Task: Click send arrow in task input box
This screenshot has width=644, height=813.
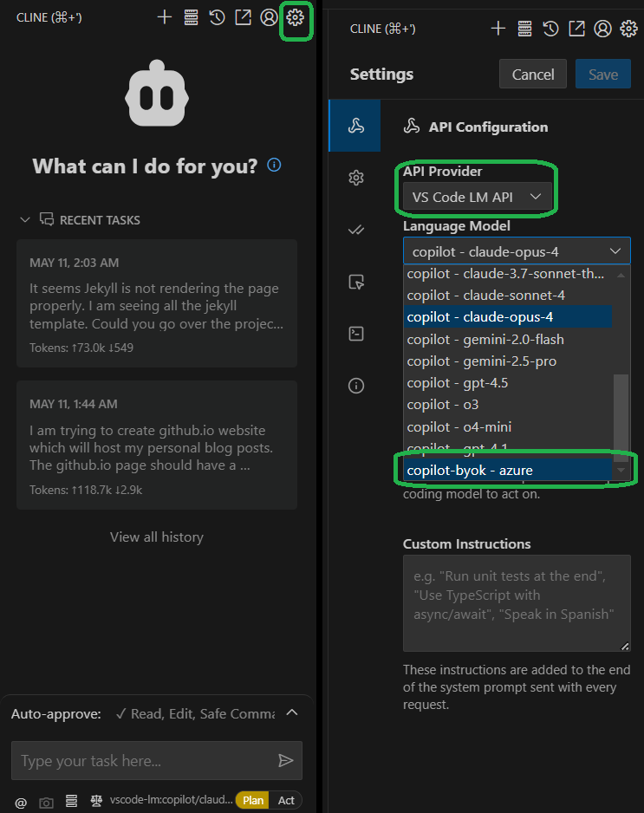Action: coord(286,761)
